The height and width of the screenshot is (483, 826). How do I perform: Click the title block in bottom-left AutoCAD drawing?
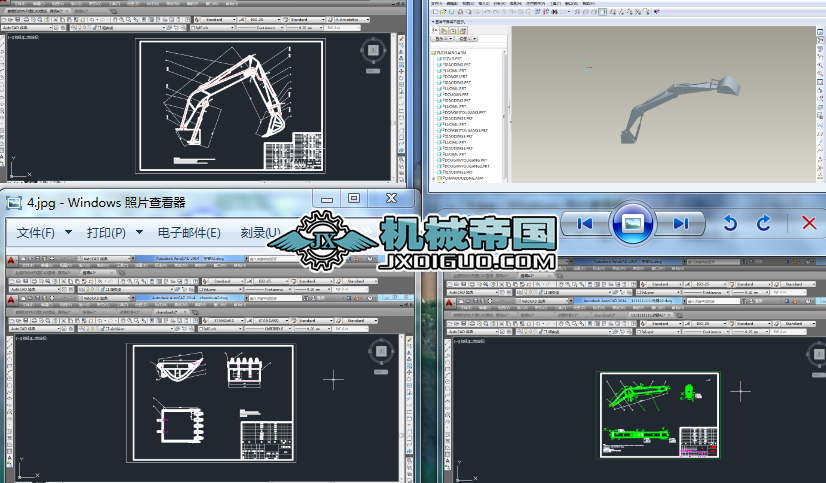[267, 440]
